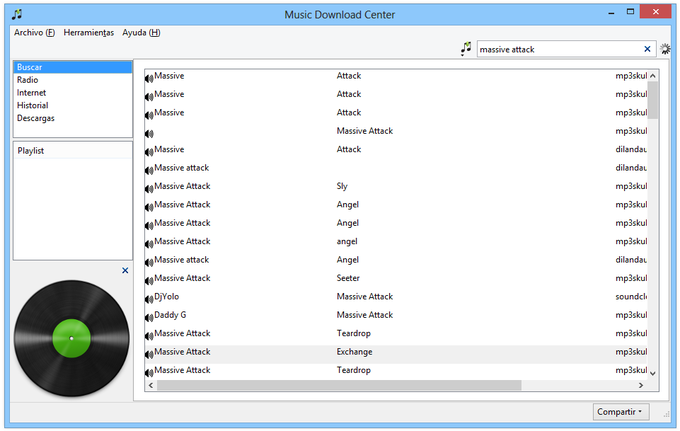Click speaker icon of the Seeter row
The width and height of the screenshot is (680, 431).
click(149, 281)
